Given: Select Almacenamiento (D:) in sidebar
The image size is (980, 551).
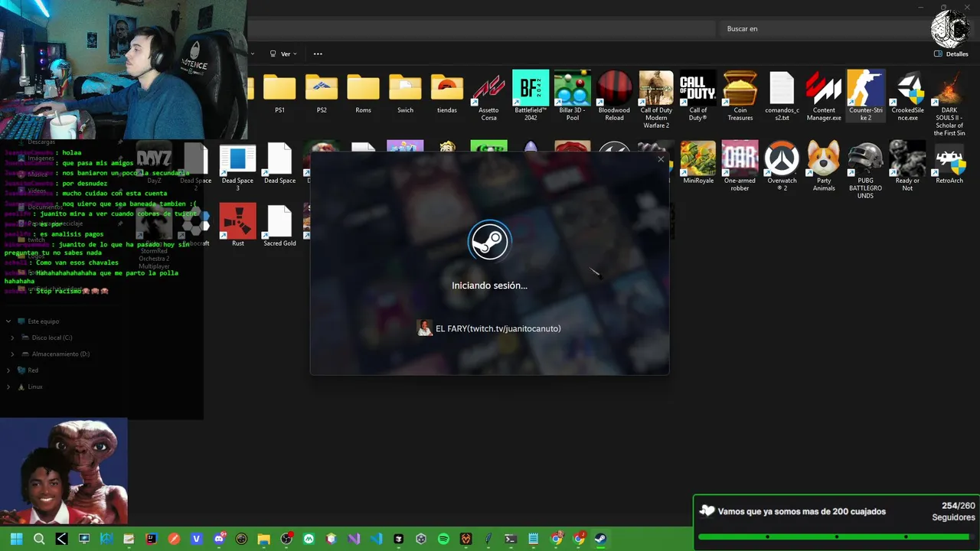Looking at the screenshot, I should 55,354.
